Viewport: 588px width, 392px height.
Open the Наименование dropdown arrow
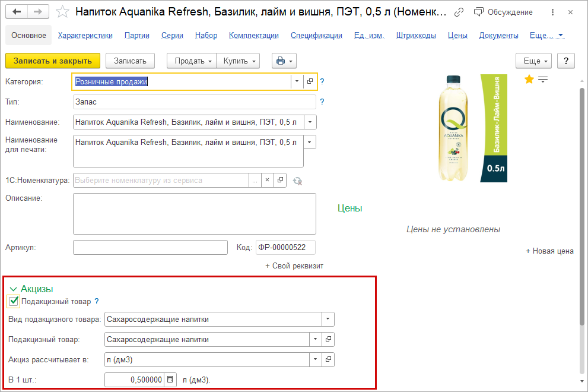pos(310,122)
